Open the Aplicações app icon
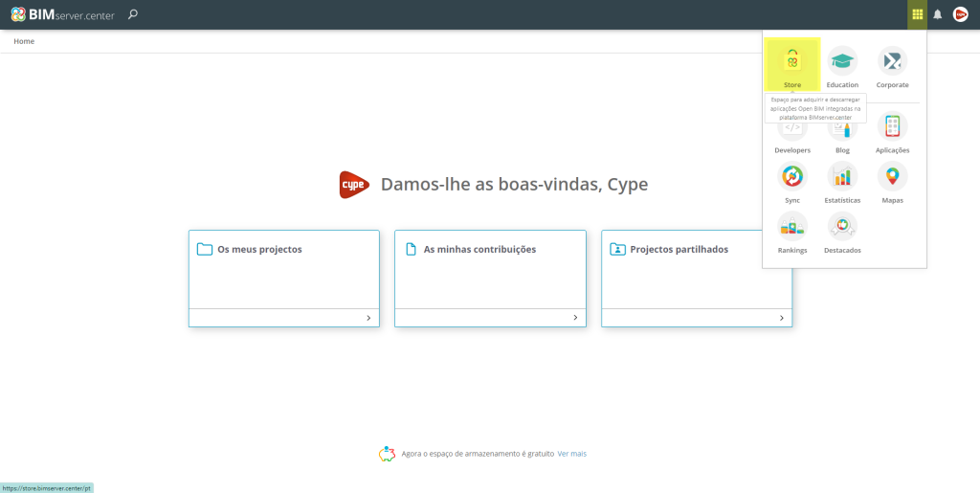 (892, 127)
